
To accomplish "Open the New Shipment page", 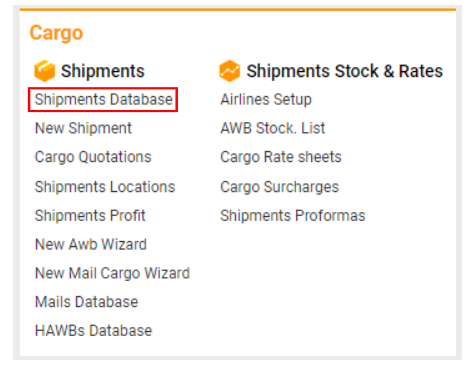I will (x=83, y=128).
